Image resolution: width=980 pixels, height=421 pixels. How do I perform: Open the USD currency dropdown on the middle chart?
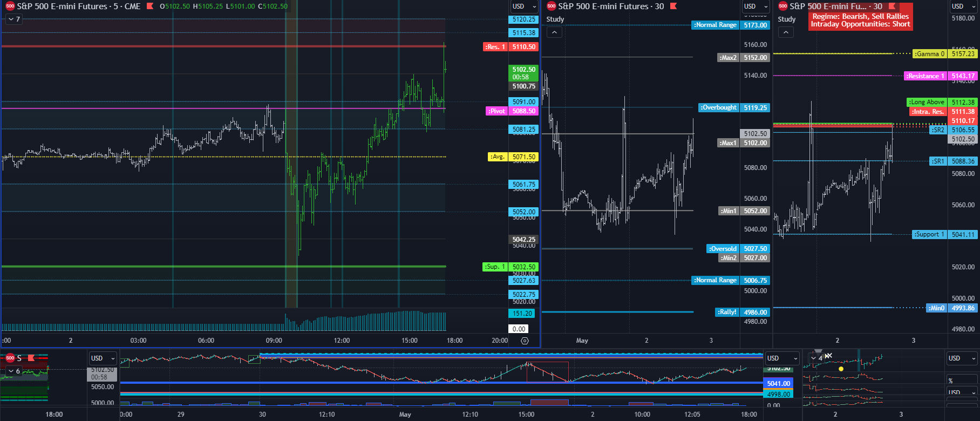click(x=756, y=6)
